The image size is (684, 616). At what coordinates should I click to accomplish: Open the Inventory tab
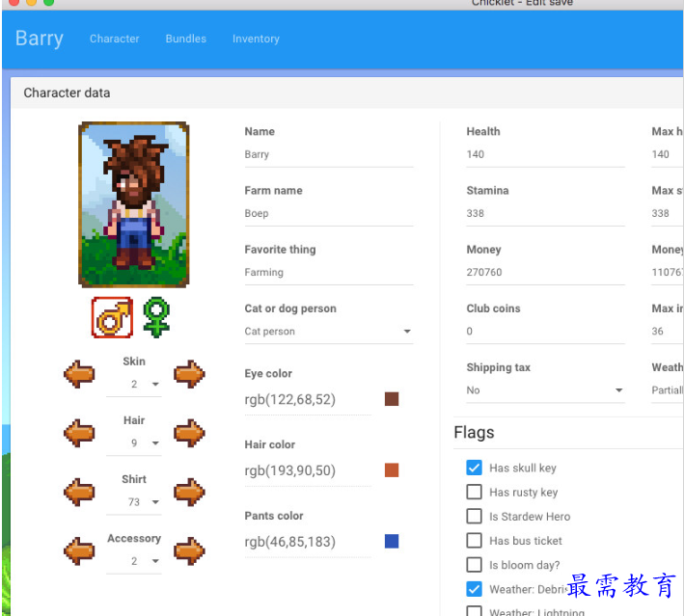pos(256,39)
